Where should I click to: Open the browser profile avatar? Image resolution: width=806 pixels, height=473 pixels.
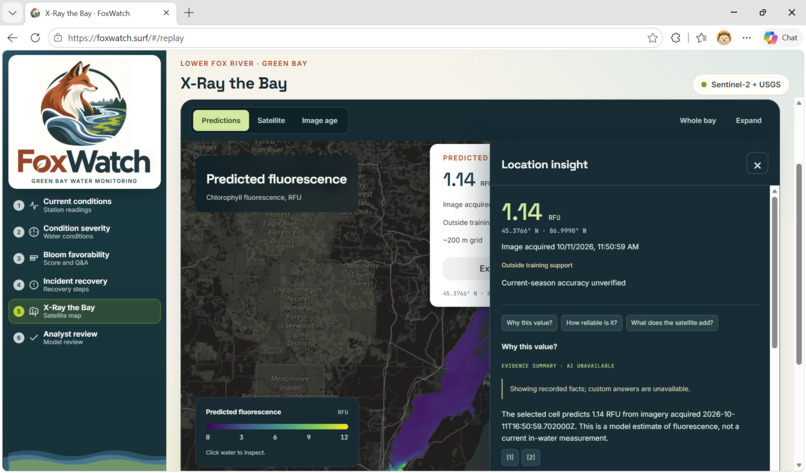pyautogui.click(x=724, y=38)
